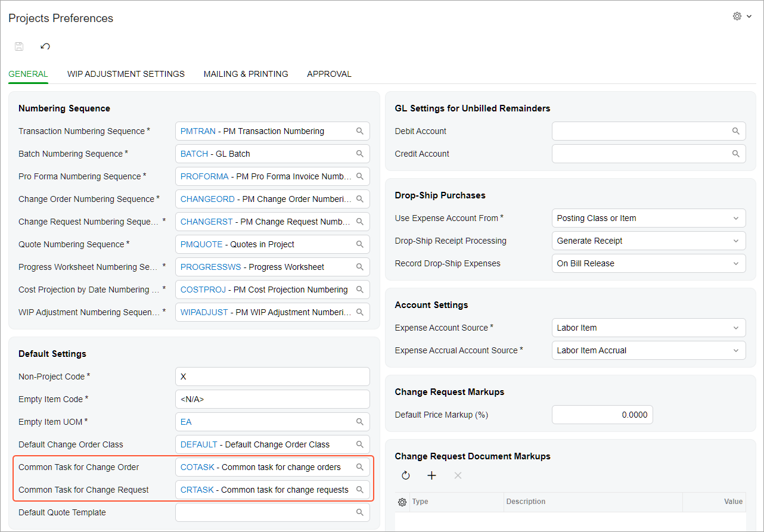
Task: Click the CRTASK link
Action: tap(197, 490)
